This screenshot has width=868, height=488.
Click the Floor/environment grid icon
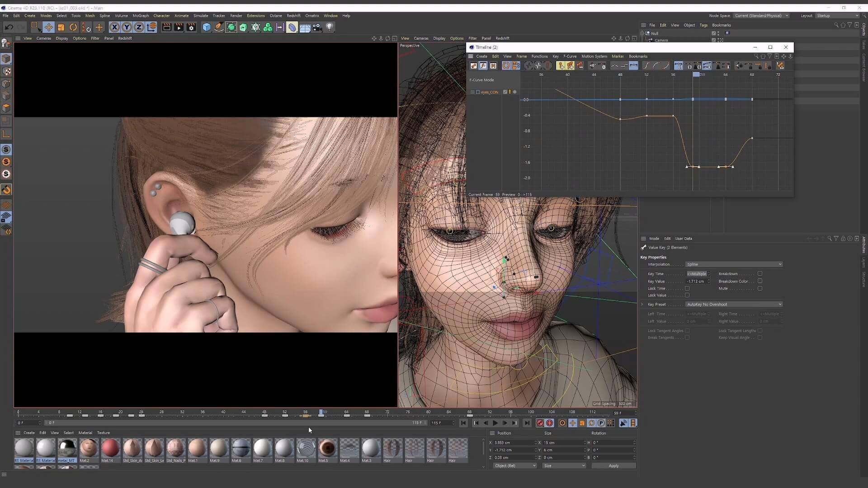pos(305,28)
